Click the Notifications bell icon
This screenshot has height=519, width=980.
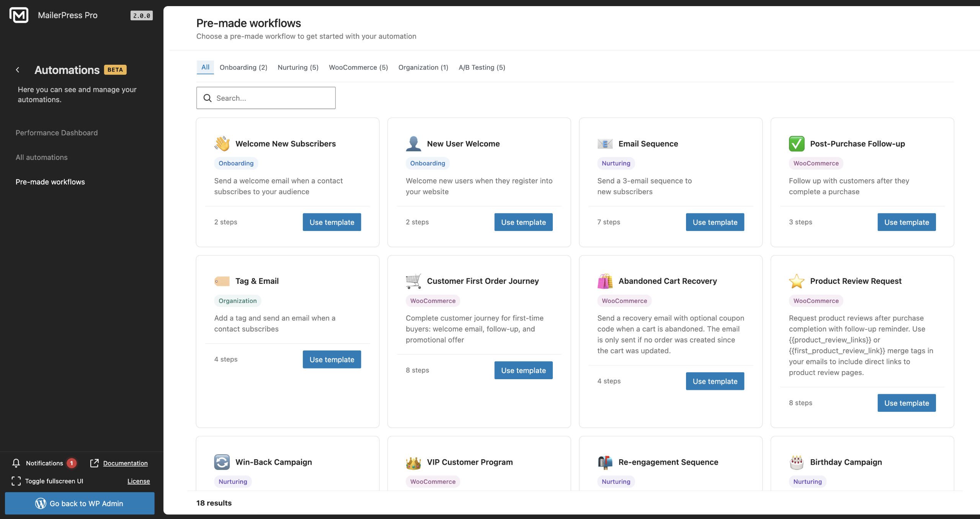click(x=16, y=463)
